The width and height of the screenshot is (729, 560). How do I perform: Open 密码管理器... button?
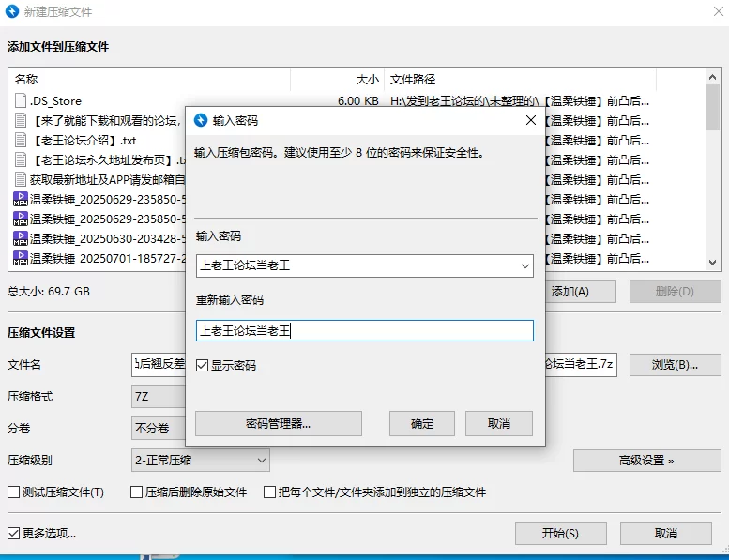tap(278, 423)
